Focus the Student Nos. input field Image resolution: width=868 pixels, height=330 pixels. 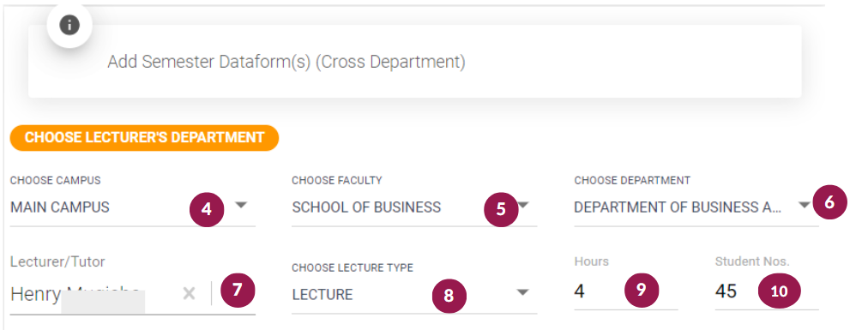click(767, 291)
